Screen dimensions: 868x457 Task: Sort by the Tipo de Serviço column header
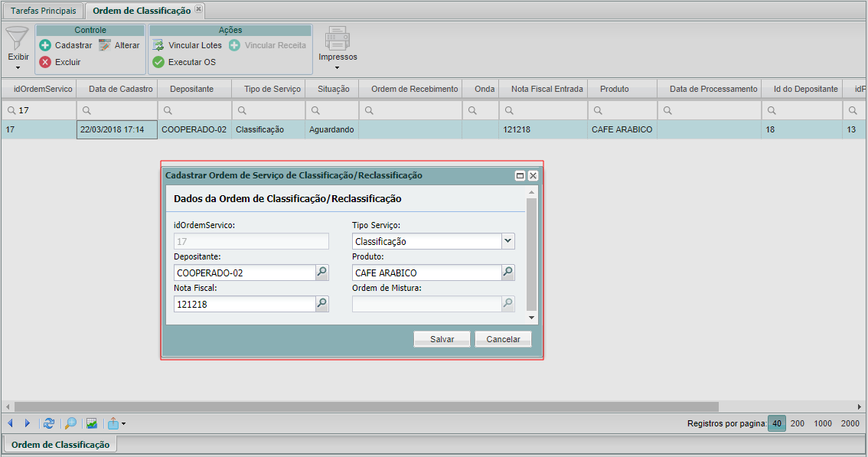tap(269, 89)
